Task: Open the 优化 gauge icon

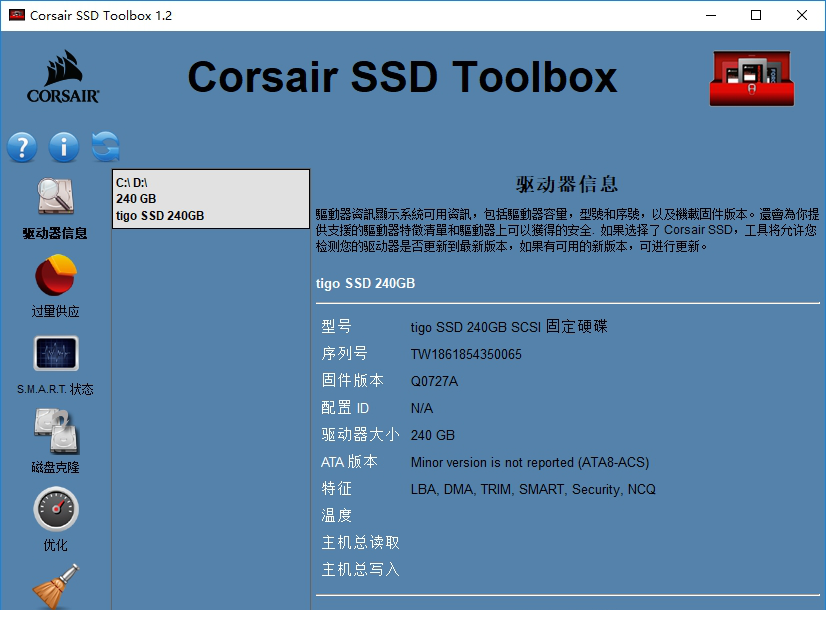Action: [x=56, y=509]
